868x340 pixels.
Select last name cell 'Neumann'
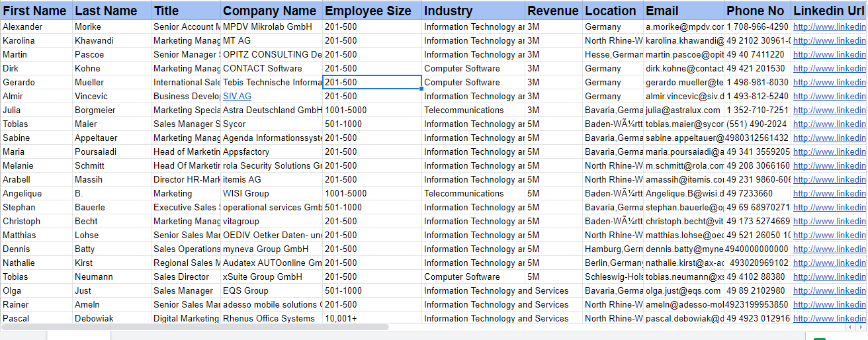tap(112, 276)
